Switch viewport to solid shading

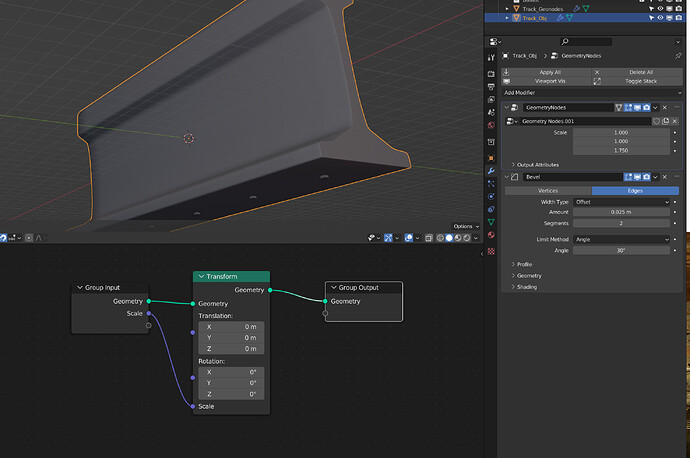pos(449,238)
